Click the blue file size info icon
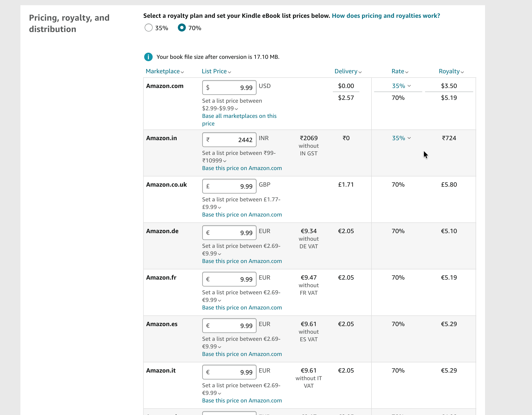Viewport: 532px width, 415px height. tap(148, 57)
